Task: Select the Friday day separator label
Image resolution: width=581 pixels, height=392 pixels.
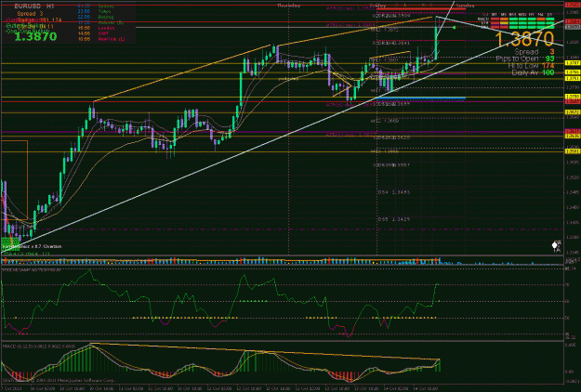Action: (378, 6)
